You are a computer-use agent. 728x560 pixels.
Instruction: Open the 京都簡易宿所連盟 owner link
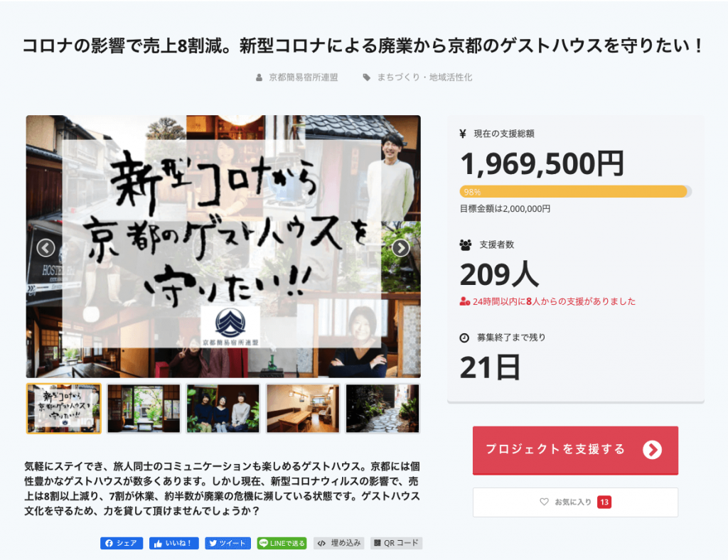click(303, 77)
